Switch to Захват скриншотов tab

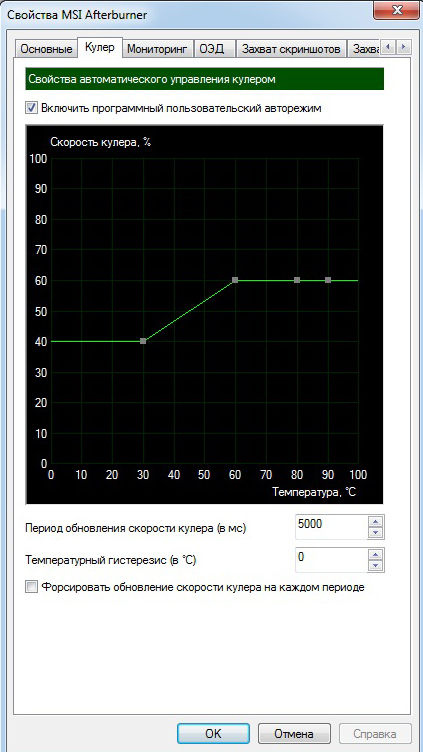tap(292, 49)
